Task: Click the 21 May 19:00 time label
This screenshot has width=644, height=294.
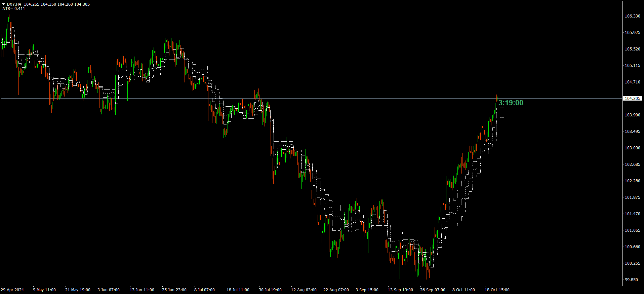Action: [x=78, y=290]
